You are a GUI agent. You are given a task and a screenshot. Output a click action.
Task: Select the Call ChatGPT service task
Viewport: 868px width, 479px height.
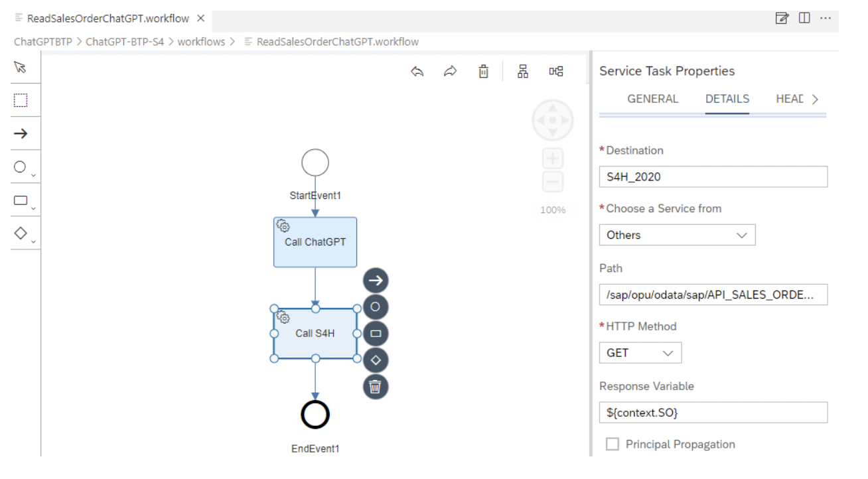coord(315,242)
